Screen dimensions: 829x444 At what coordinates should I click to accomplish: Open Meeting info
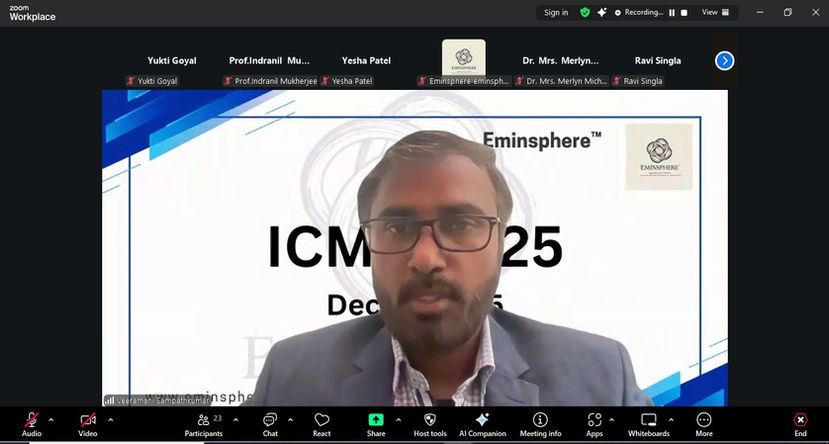(x=540, y=424)
